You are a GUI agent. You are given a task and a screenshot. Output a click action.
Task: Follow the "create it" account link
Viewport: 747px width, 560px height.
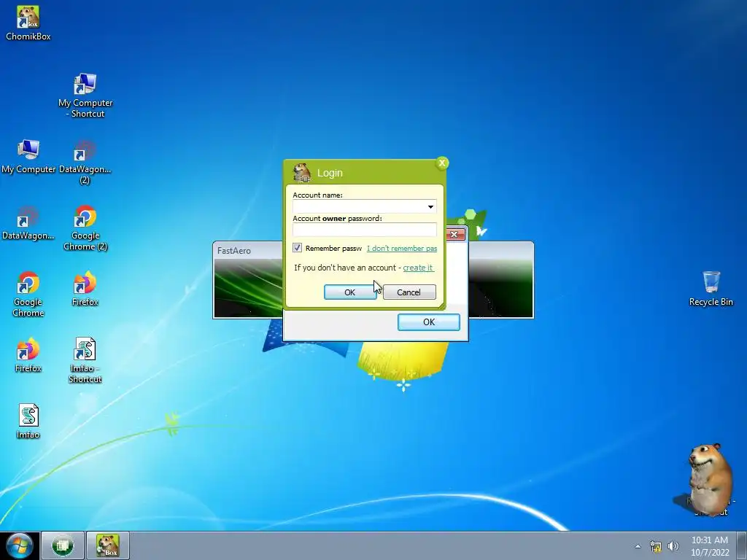418,268
